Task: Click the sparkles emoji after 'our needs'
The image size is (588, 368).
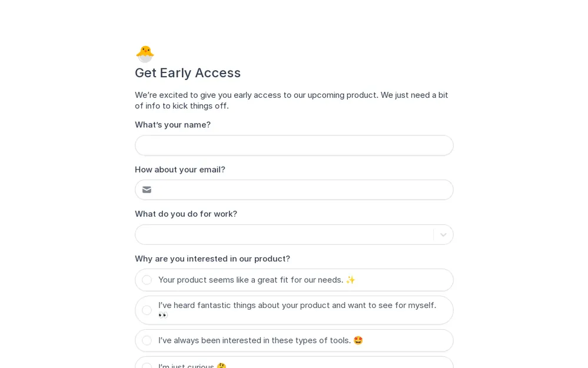Action: pos(350,280)
